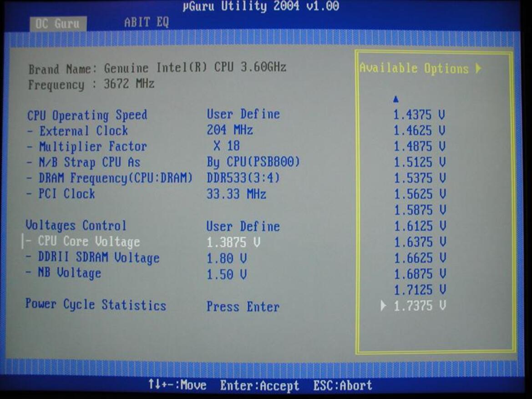Select the 1.3875 V core voltage value
Viewport: 532px width, 399px height.
click(x=233, y=242)
